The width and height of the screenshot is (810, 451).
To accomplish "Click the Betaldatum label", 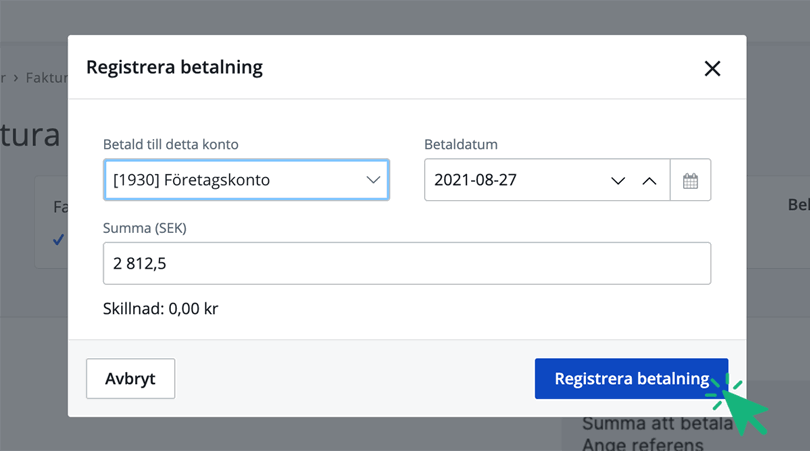I will (460, 144).
